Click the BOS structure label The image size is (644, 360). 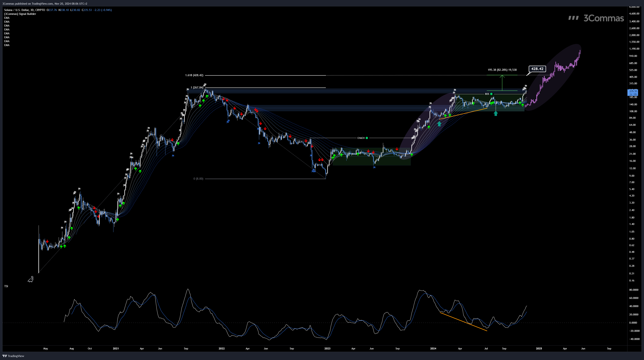click(x=487, y=94)
